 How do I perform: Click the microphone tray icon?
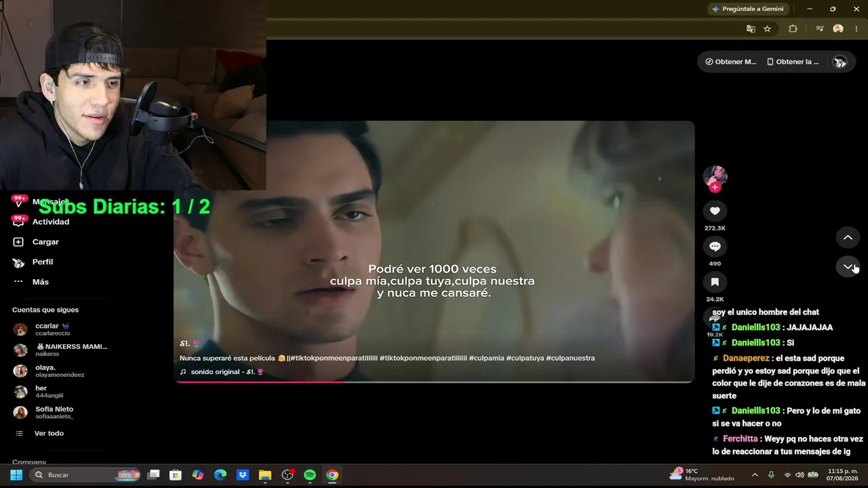[x=772, y=475]
